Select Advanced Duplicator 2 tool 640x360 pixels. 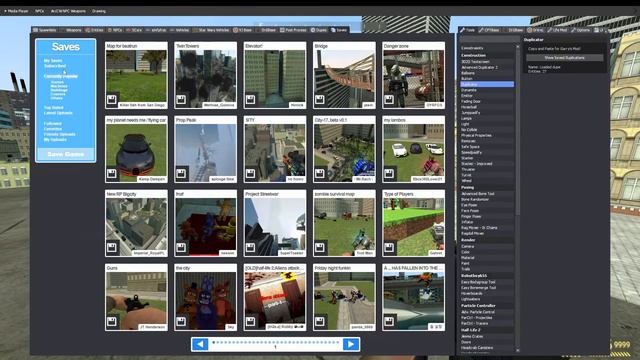487,67
